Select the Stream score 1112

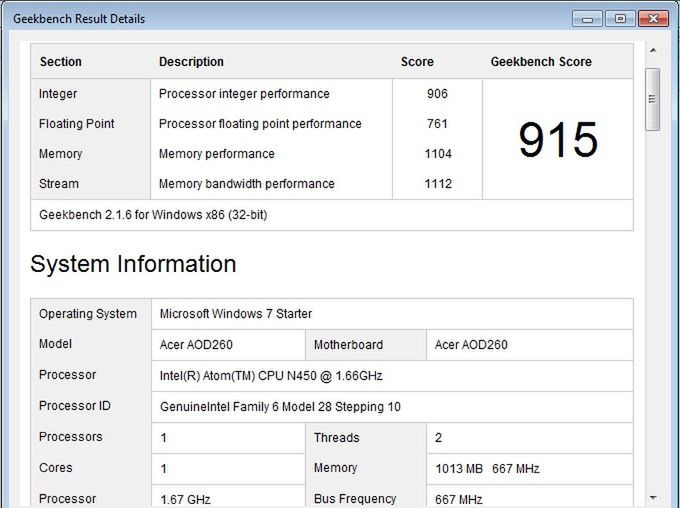click(x=438, y=184)
